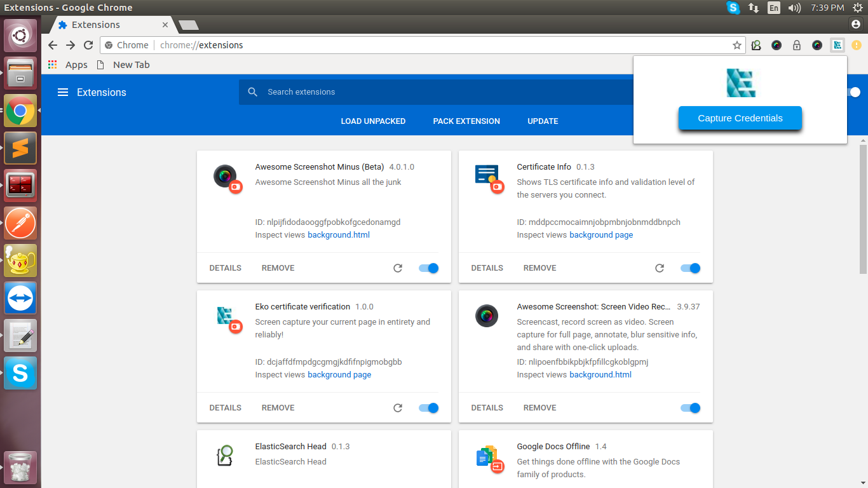
Task: Open the Files manager in launcher
Action: 20,74
